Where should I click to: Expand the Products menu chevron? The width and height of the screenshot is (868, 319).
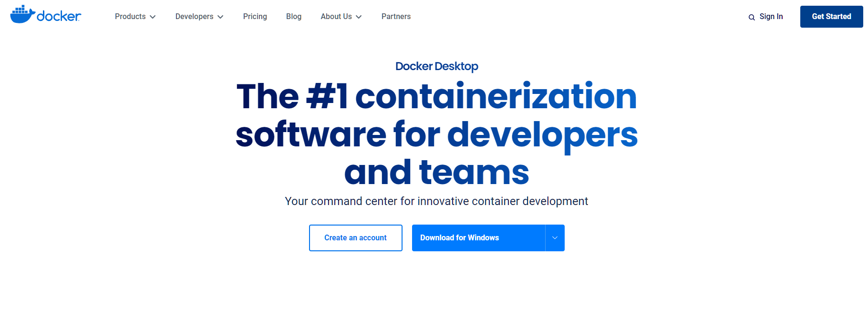[153, 17]
